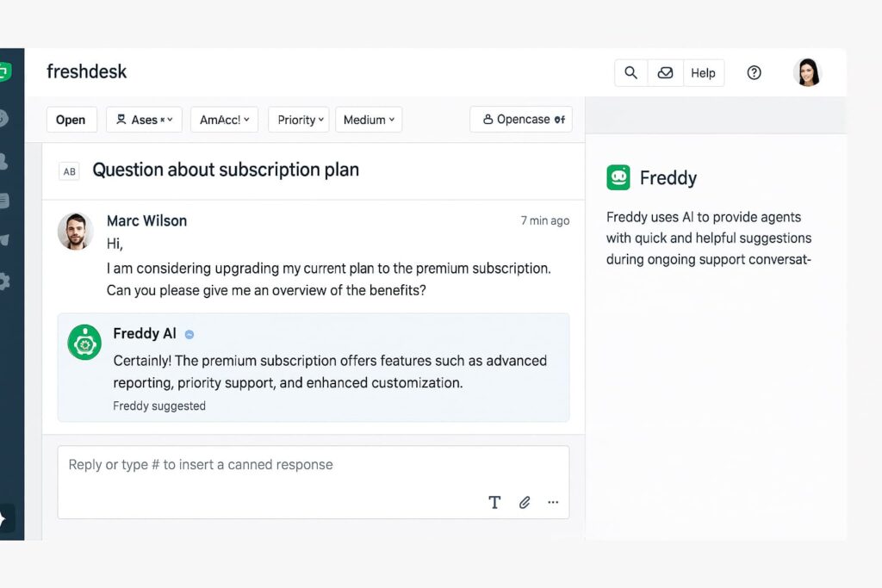Click the Opencase button
The image size is (882, 588).
(521, 120)
